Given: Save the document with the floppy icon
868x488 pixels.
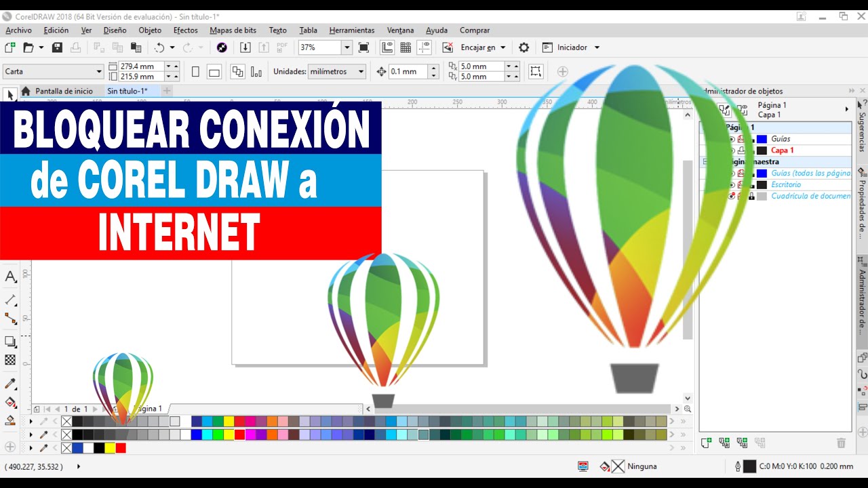Looking at the screenshot, I should [57, 47].
